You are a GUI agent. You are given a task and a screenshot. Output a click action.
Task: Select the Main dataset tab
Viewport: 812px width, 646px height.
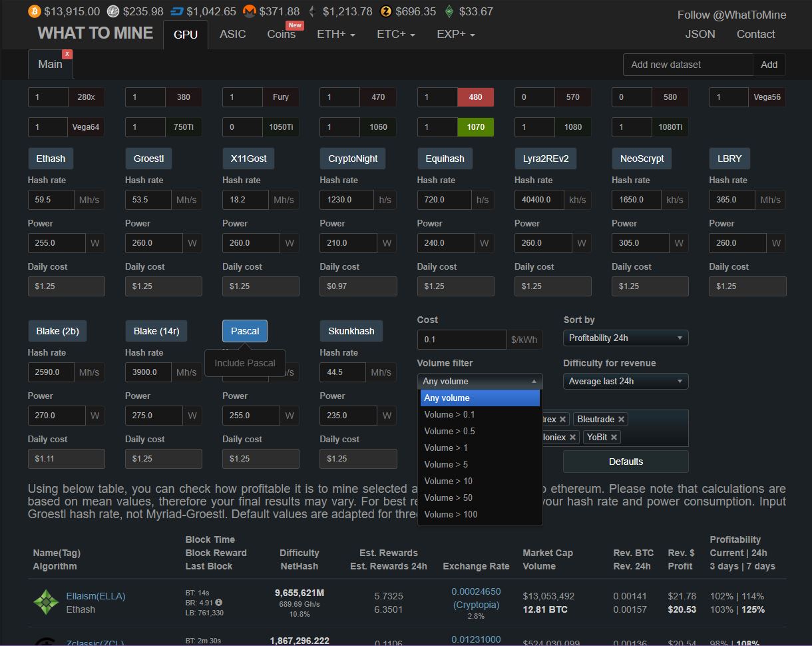tap(50, 64)
